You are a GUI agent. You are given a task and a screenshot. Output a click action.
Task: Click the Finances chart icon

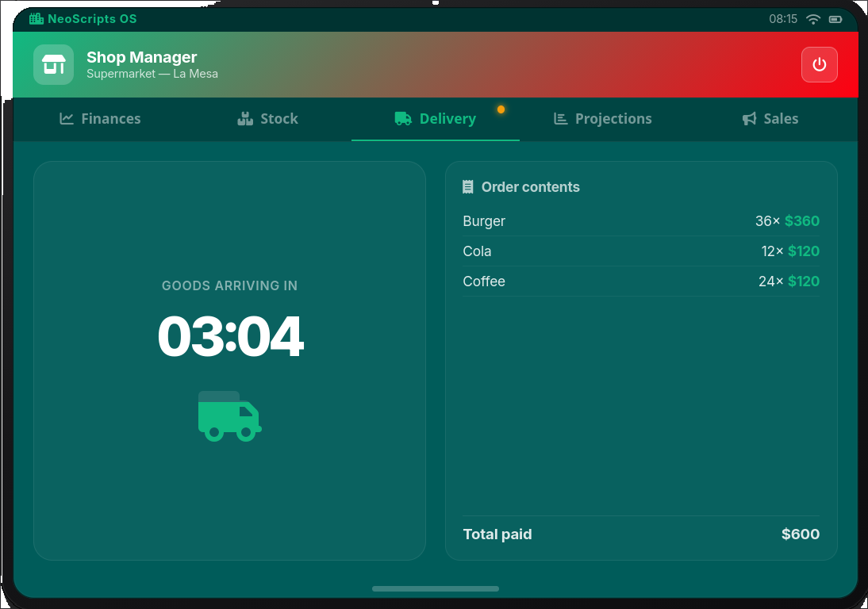pos(67,118)
